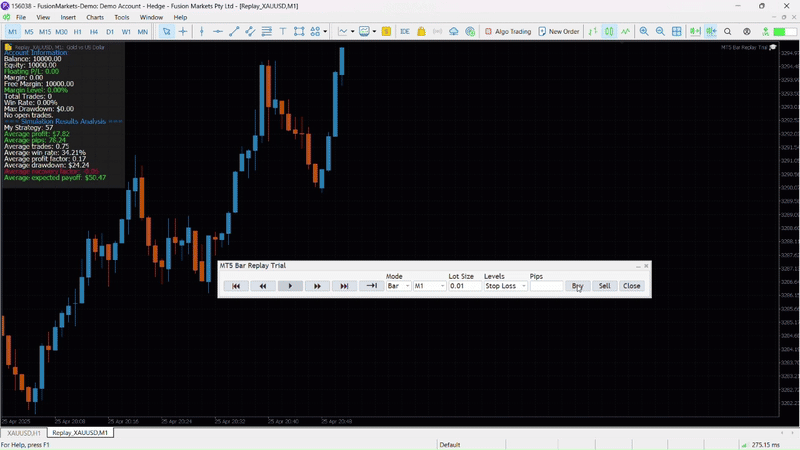Screen dimensions: 800x450
Task: Switch to XAUUSD,H1 chart tab
Action: pos(23,433)
